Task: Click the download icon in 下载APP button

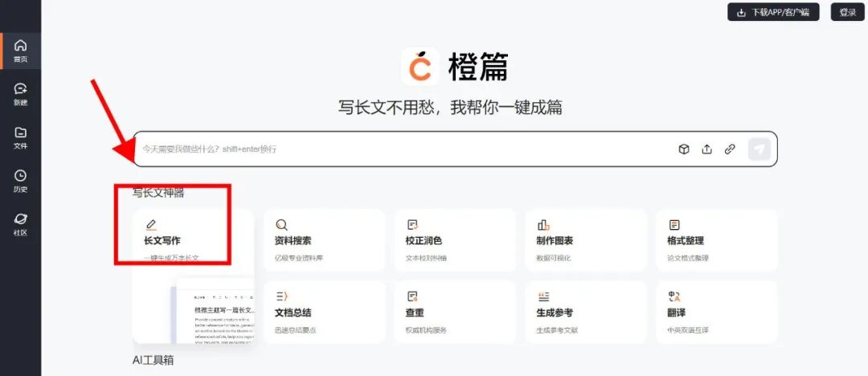Action: 741,12
